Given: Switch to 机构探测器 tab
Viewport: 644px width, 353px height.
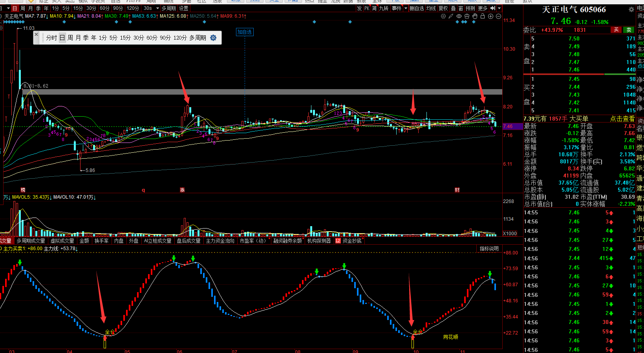Looking at the screenshot, I should coord(319,241).
